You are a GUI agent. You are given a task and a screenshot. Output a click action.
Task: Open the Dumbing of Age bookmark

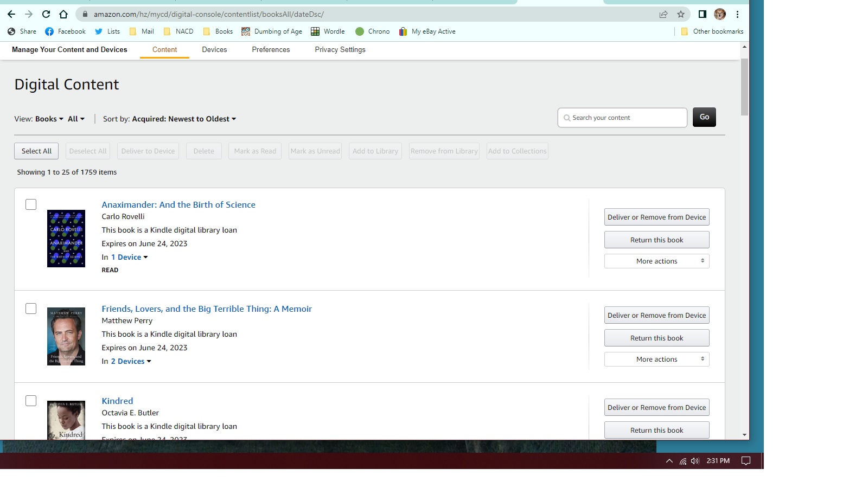(x=272, y=31)
